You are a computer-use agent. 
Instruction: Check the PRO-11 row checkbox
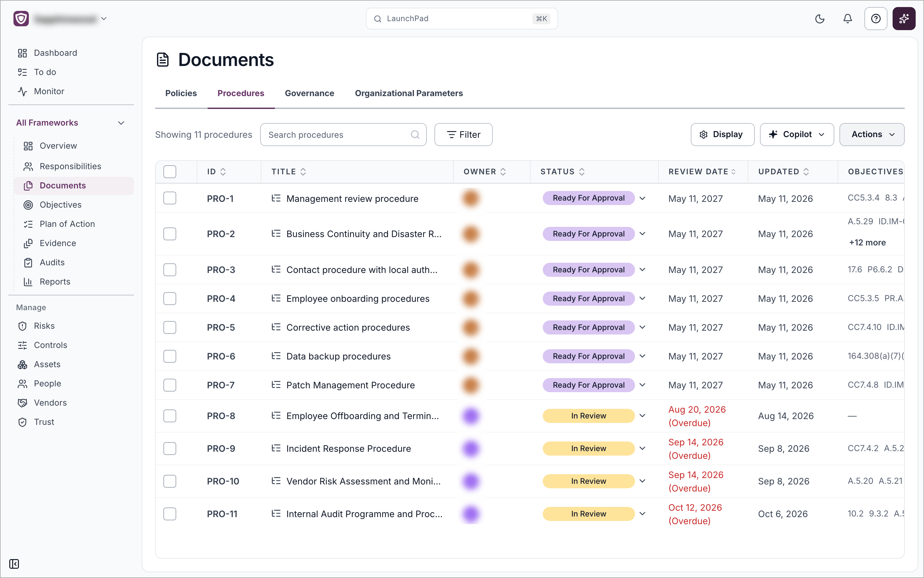coord(170,514)
